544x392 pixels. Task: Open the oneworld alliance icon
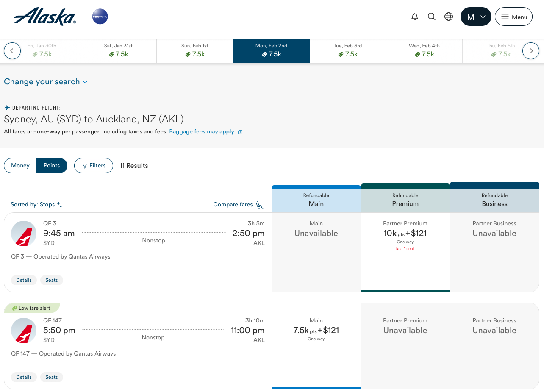(x=100, y=16)
